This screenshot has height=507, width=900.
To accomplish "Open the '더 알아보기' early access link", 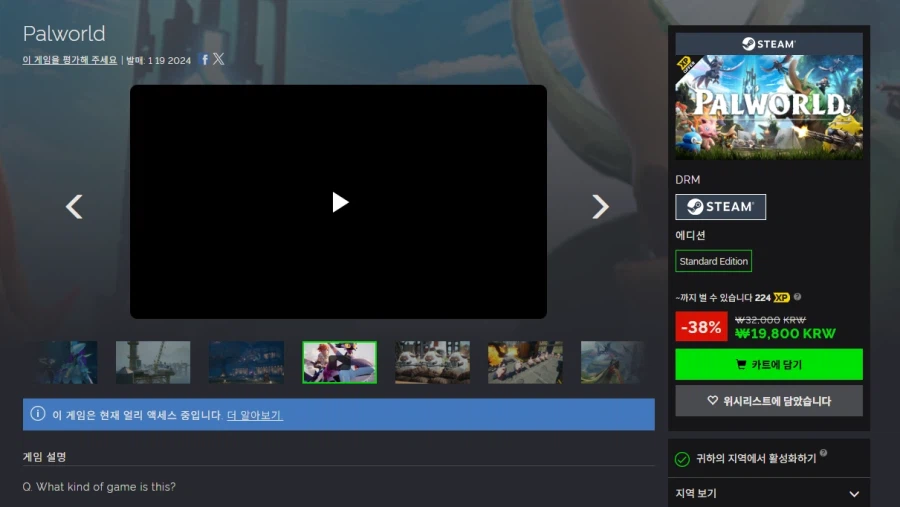I will (x=254, y=415).
